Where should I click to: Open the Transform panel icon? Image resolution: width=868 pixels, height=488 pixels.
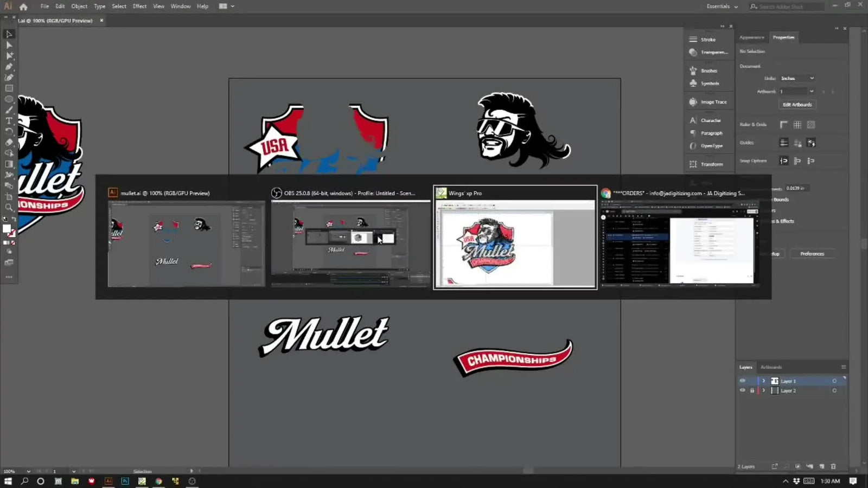click(693, 164)
